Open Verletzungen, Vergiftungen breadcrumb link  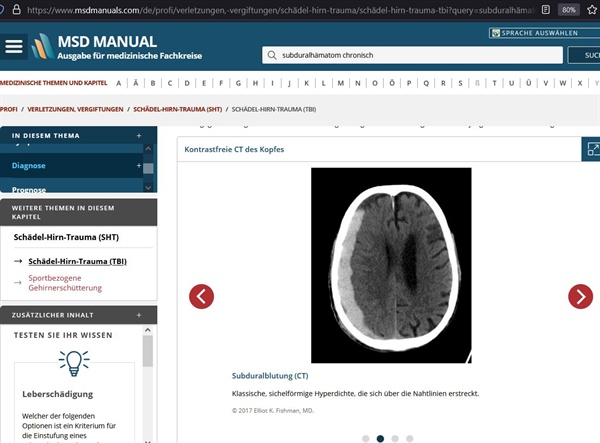[x=75, y=109]
